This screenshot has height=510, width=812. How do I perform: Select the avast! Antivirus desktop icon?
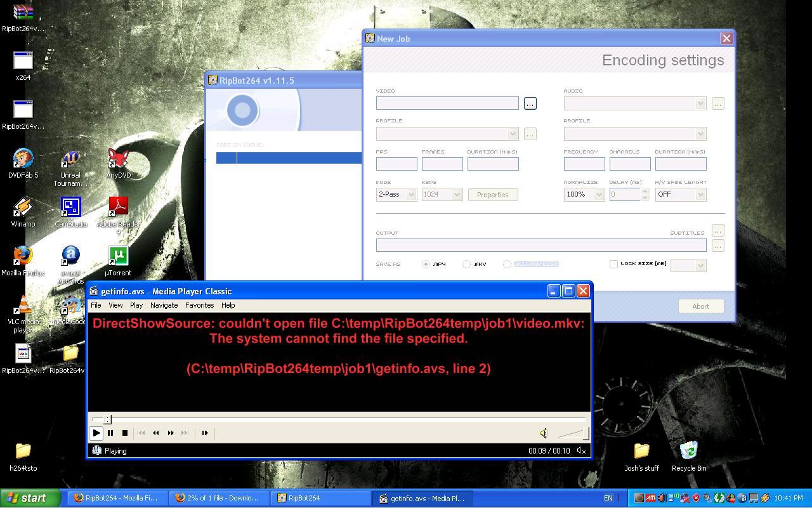click(x=70, y=265)
